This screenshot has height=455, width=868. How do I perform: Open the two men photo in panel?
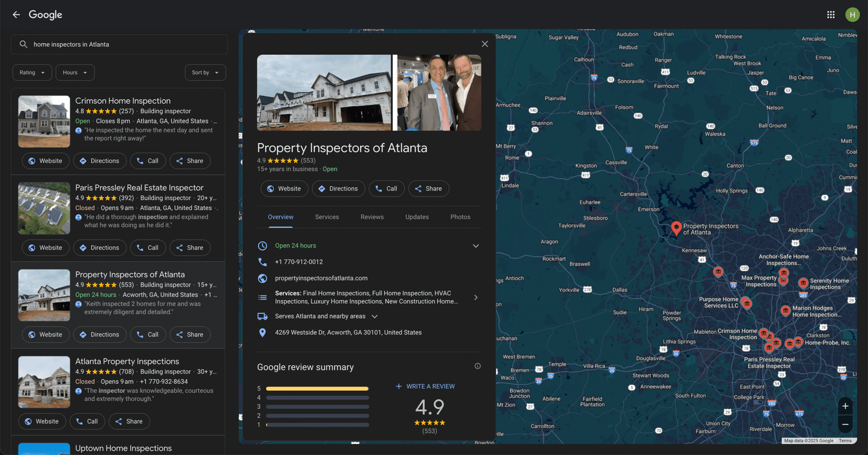coord(439,93)
